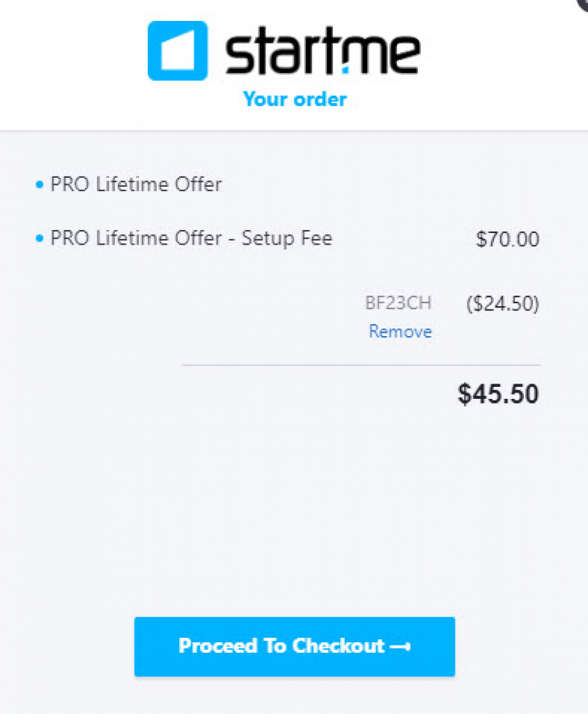Click the arrow icon in checkout button

[400, 646]
